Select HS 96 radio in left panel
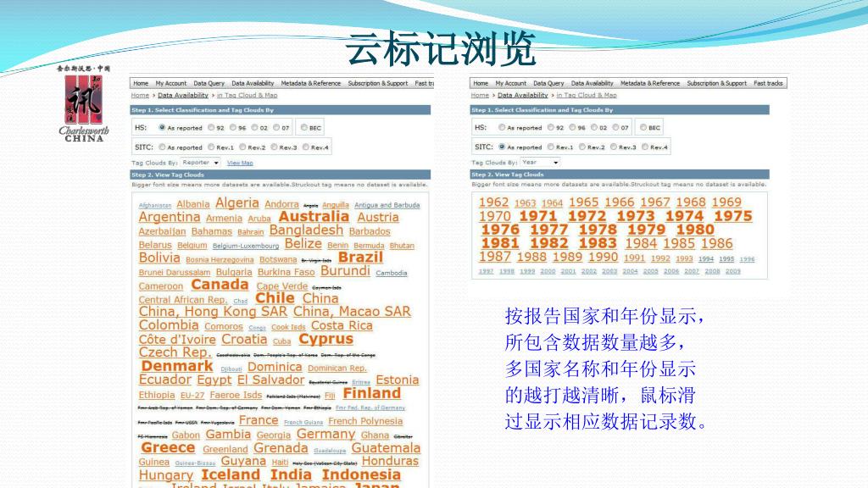The height and width of the screenshot is (488, 868). click(233, 127)
